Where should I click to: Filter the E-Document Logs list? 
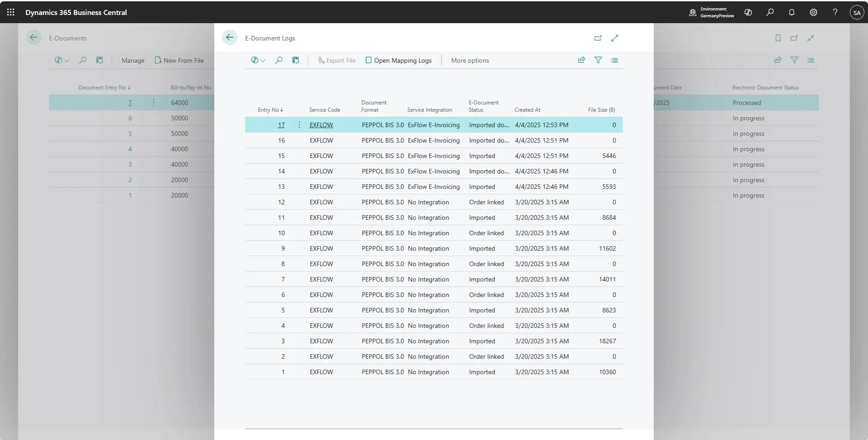(599, 60)
